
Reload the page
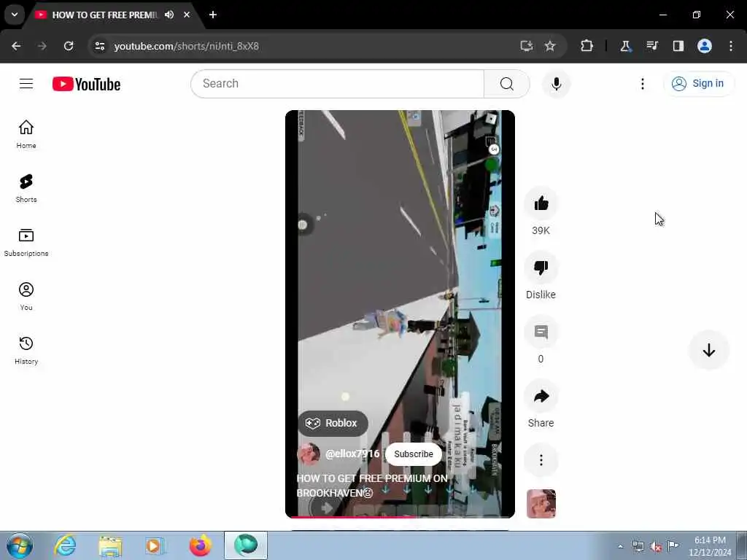click(x=69, y=46)
